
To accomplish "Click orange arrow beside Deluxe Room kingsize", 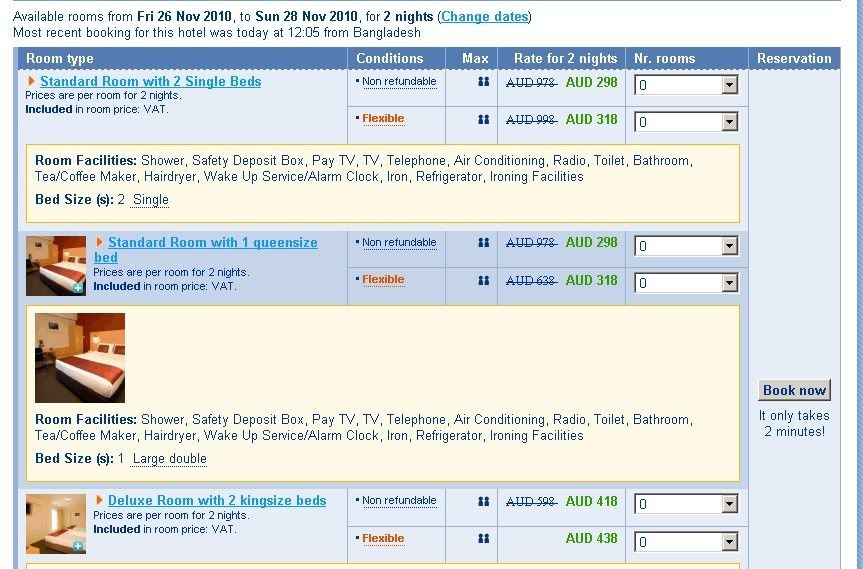I will [100, 500].
